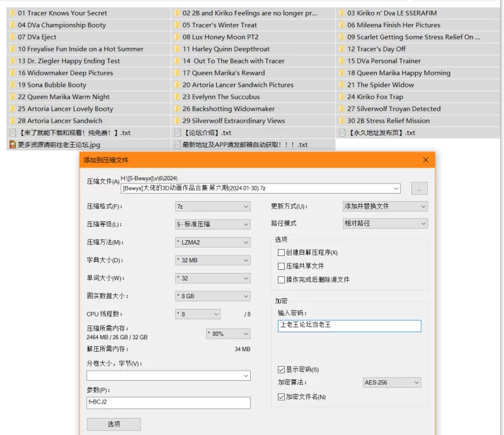504x435 pixels.
Task: Click the folder icon of 12 Tracer's Day Off
Action: pyautogui.click(x=342, y=49)
